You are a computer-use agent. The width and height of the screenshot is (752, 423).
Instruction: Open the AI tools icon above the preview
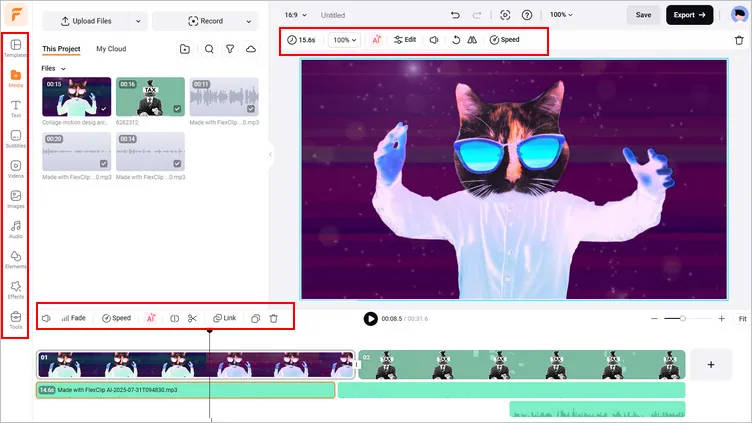click(x=376, y=40)
